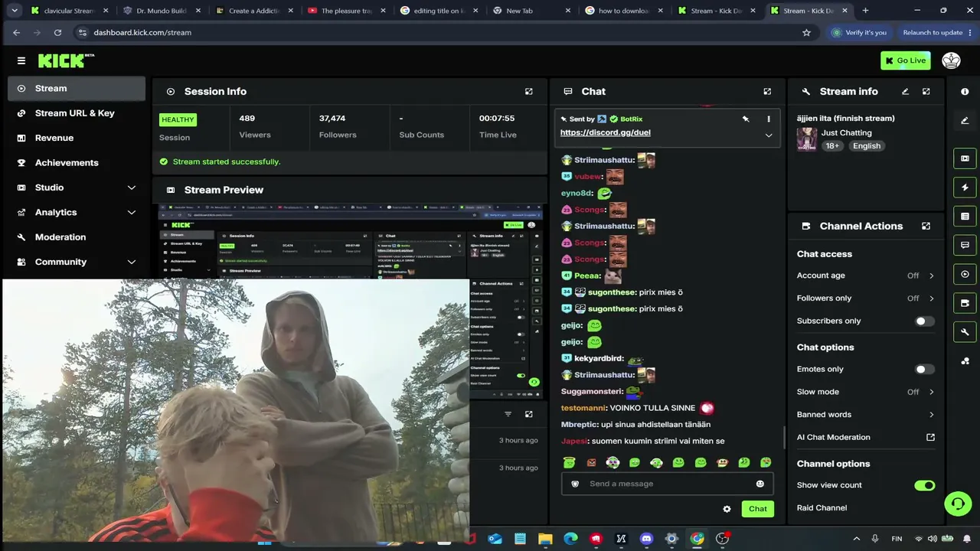Image resolution: width=980 pixels, height=551 pixels.
Task: Open OBS Studio from the taskbar
Action: click(x=722, y=539)
